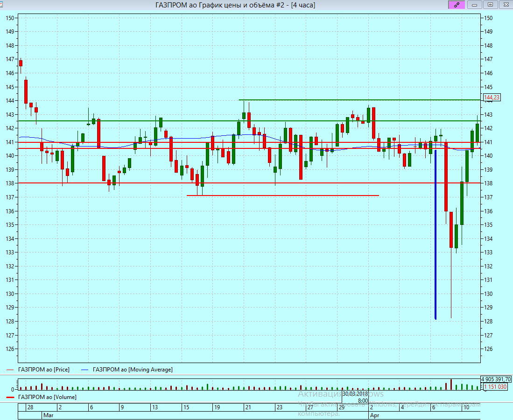
Task: Click date label 15 on time axis
Action: point(186,407)
